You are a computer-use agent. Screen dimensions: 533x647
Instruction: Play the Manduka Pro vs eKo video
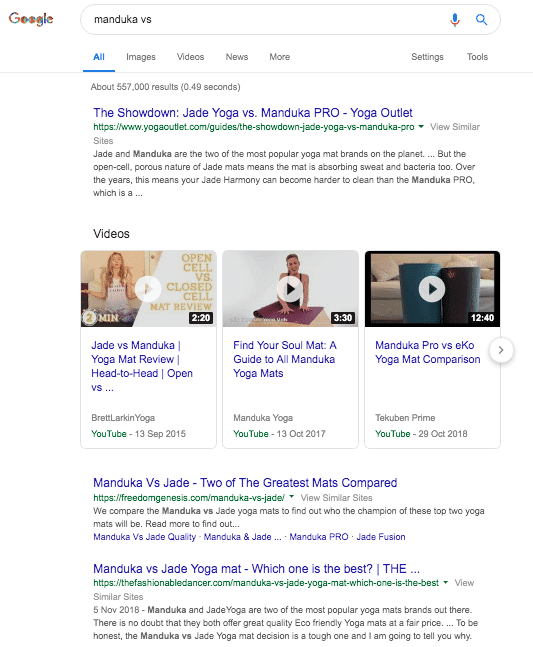[432, 289]
